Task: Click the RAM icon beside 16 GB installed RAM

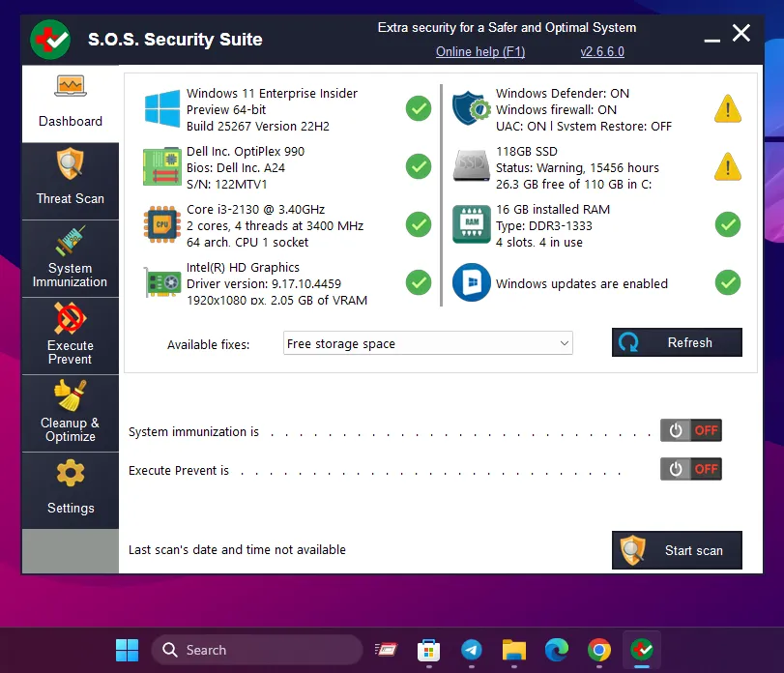Action: coord(472,224)
